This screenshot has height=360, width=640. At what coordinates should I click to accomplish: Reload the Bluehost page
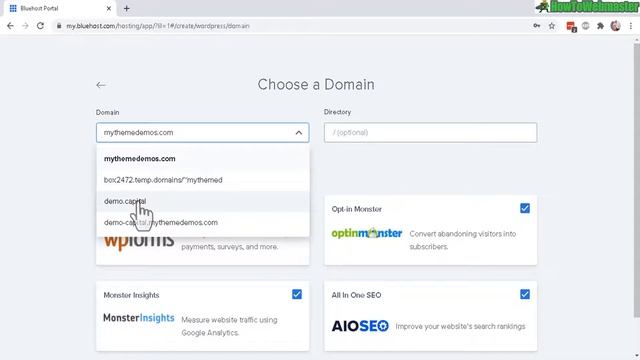click(40, 26)
